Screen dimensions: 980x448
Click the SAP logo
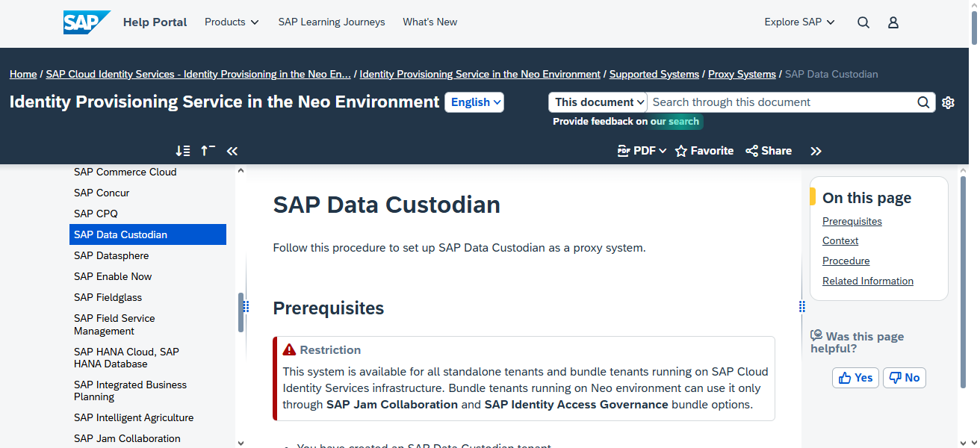click(86, 22)
